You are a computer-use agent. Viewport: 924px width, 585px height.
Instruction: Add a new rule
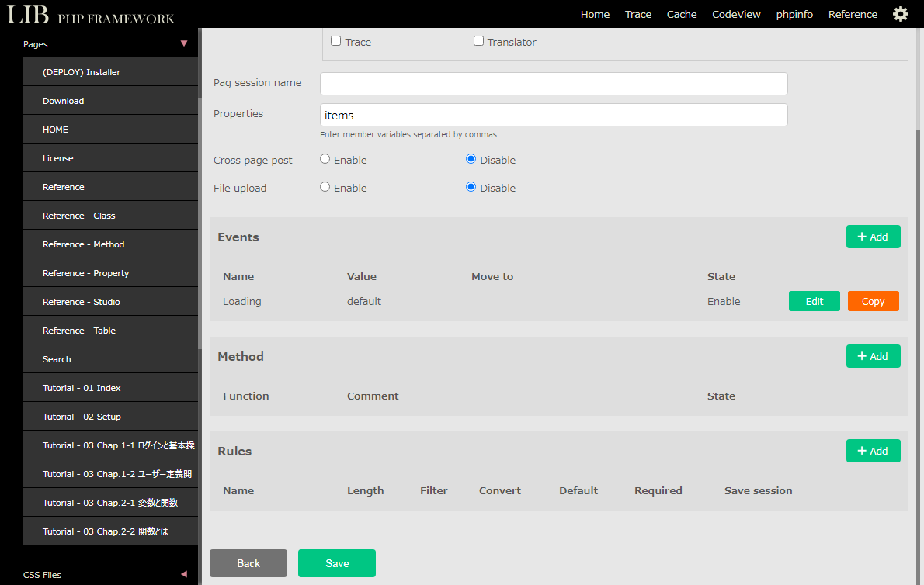[x=873, y=451]
